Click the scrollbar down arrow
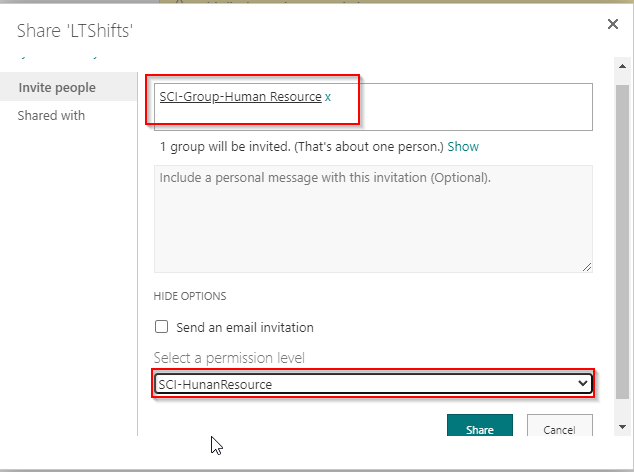 point(623,428)
